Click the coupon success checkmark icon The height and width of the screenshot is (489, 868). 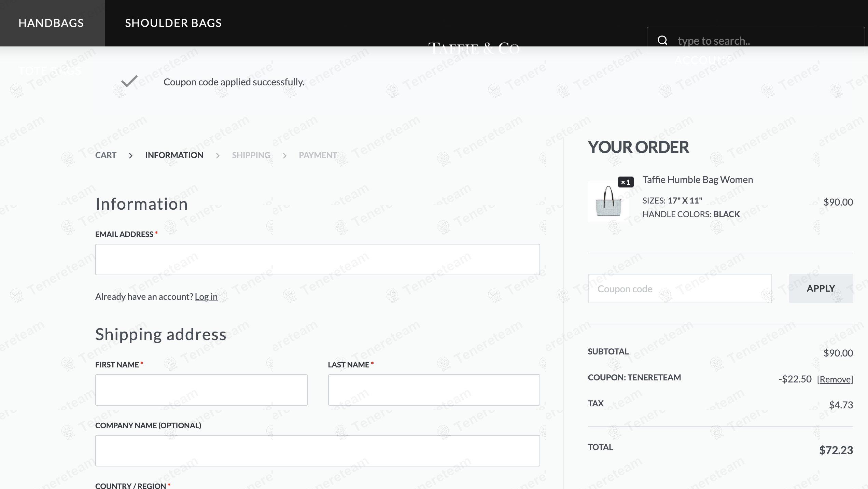click(129, 81)
